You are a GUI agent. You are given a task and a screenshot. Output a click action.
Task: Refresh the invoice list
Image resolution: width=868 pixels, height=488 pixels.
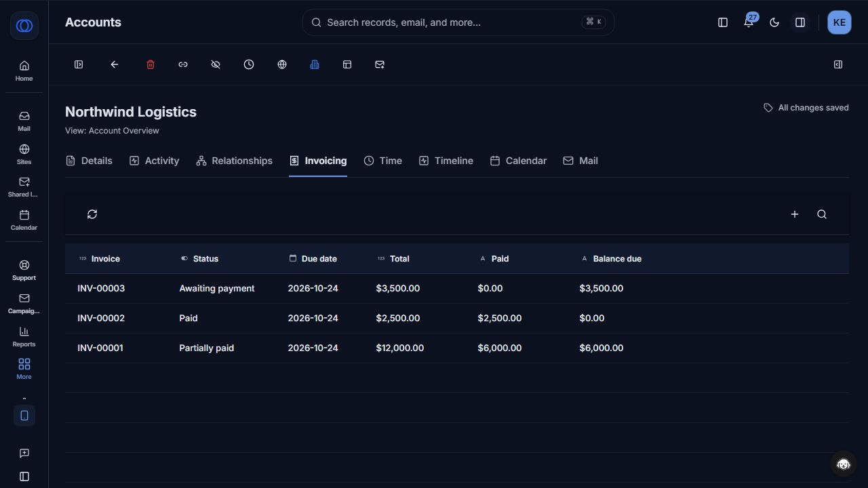point(92,214)
